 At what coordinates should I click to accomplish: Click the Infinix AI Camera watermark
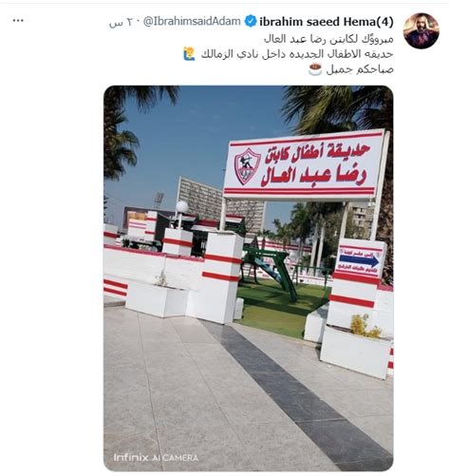click(156, 457)
